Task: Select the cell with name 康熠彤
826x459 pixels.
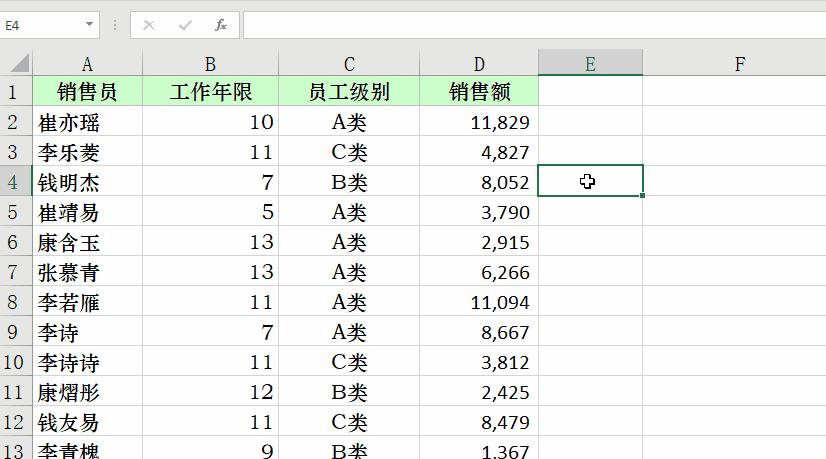Action: [x=87, y=392]
